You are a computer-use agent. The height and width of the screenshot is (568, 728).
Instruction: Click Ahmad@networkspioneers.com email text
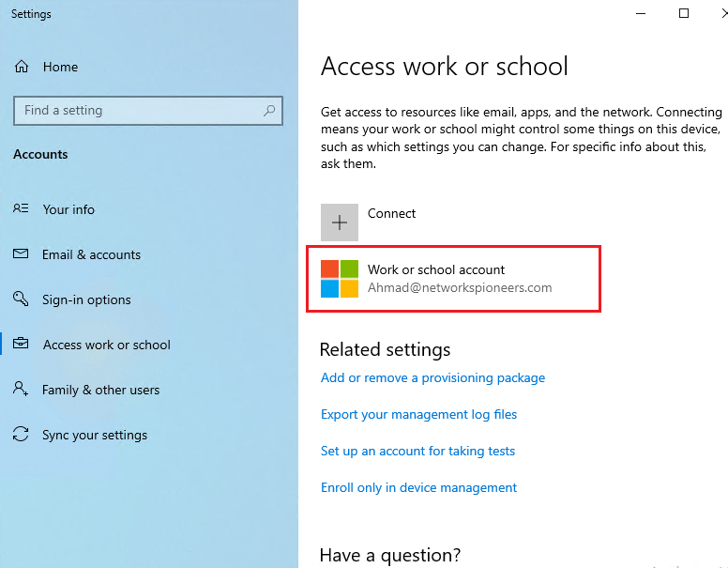pyautogui.click(x=460, y=287)
